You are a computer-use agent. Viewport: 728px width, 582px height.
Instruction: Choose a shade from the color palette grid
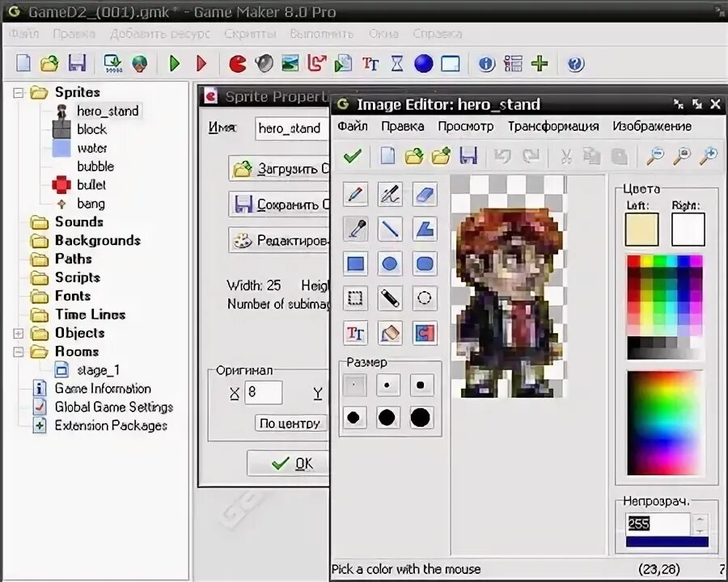[x=663, y=299]
